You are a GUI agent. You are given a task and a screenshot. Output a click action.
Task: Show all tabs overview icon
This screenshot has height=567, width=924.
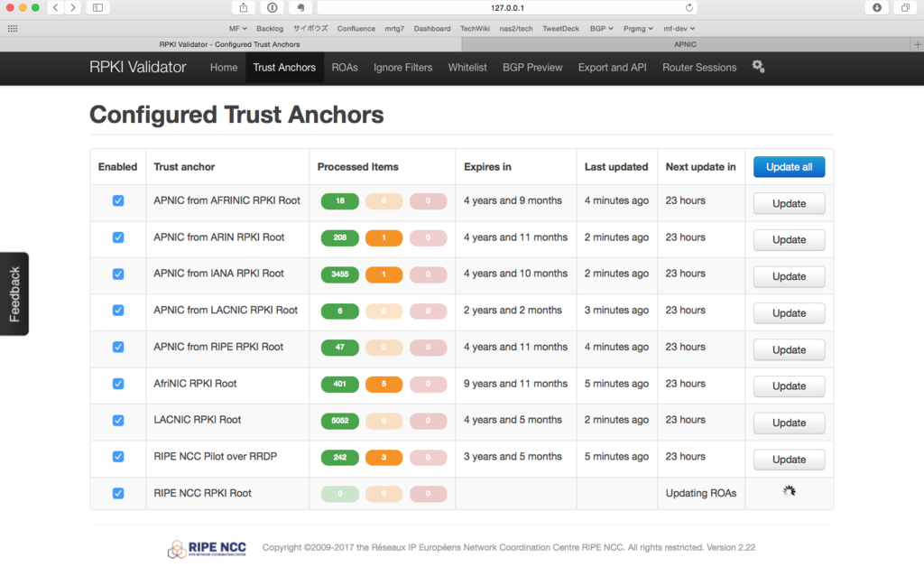pyautogui.click(x=905, y=7)
